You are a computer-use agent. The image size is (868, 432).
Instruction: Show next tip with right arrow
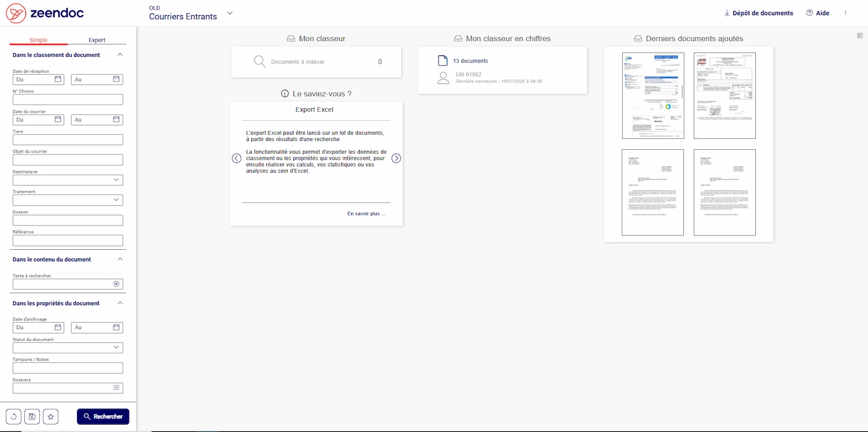[x=396, y=158]
